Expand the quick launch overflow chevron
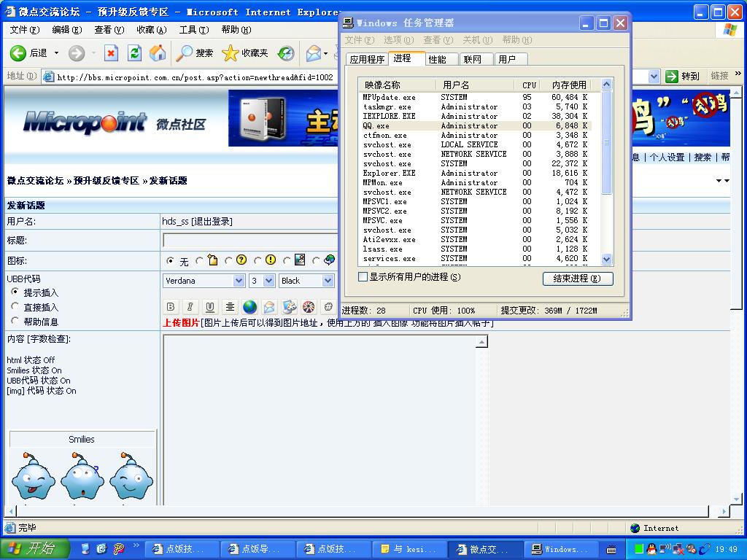 pyautogui.click(x=136, y=545)
